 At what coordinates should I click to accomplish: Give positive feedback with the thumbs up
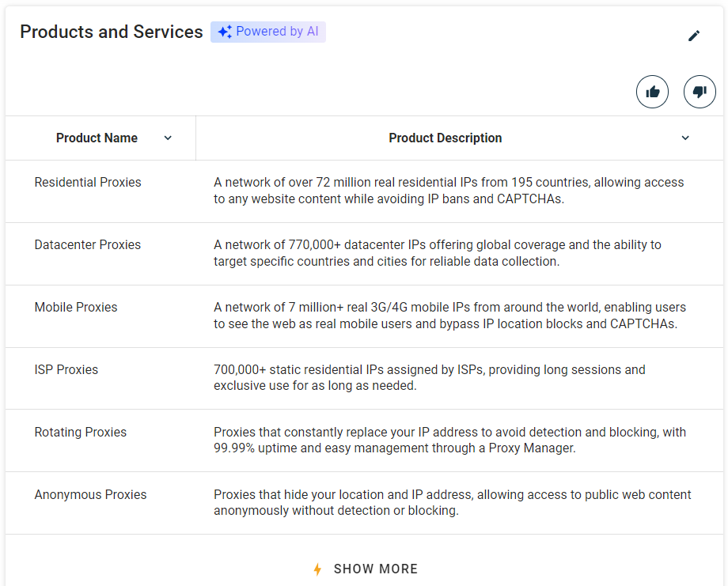(x=652, y=91)
